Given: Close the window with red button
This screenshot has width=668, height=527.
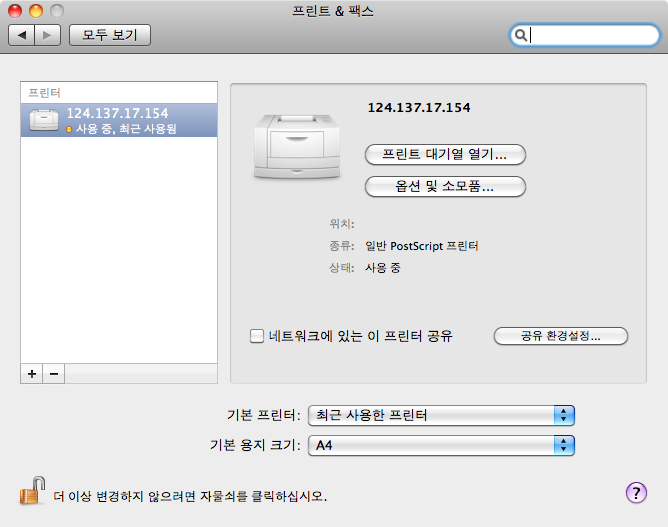Looking at the screenshot, I should click(x=15, y=11).
